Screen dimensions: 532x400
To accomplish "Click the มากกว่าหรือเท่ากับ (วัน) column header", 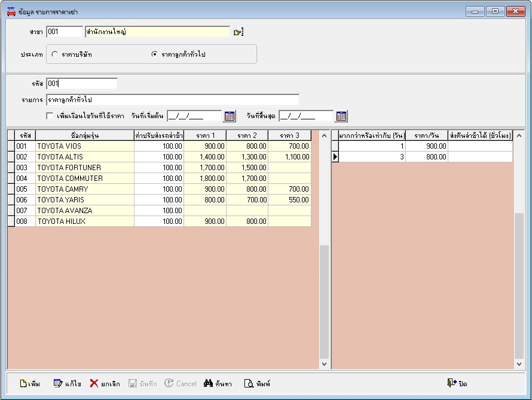I will (372, 136).
